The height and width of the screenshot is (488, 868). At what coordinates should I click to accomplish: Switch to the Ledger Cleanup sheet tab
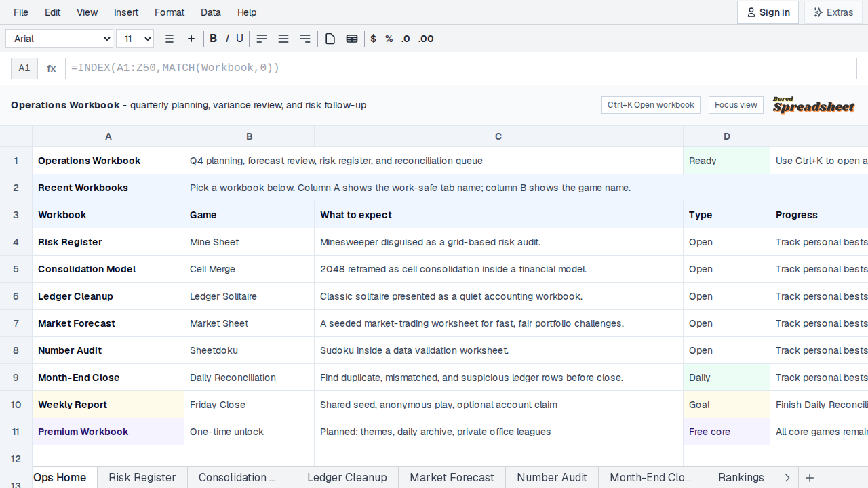(x=347, y=478)
